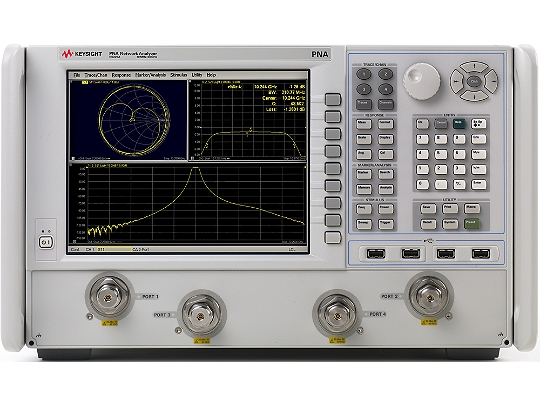Push the Macro key
The width and height of the screenshot is (540, 405).
tap(472, 209)
